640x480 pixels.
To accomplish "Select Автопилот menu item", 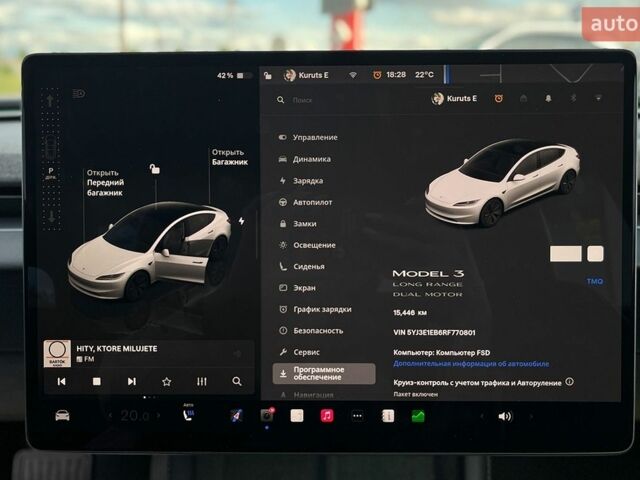I will click(305, 202).
